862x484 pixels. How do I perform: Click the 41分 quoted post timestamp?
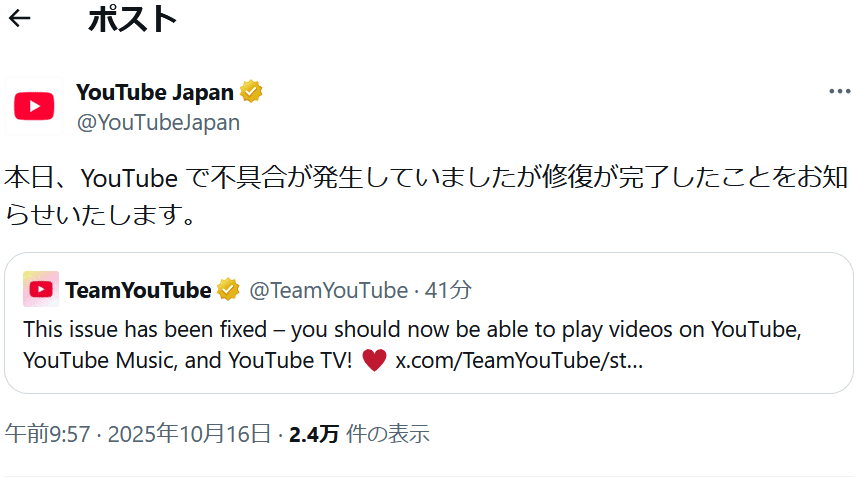[448, 290]
